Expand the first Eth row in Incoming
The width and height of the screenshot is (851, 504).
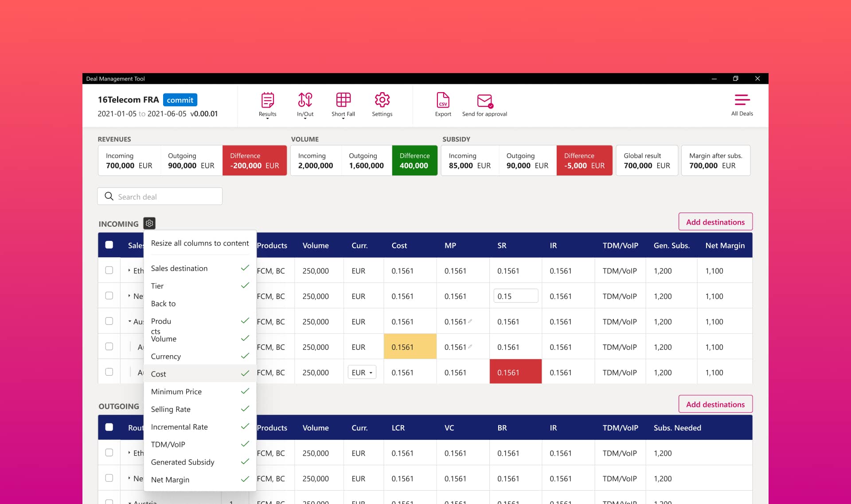click(x=129, y=270)
